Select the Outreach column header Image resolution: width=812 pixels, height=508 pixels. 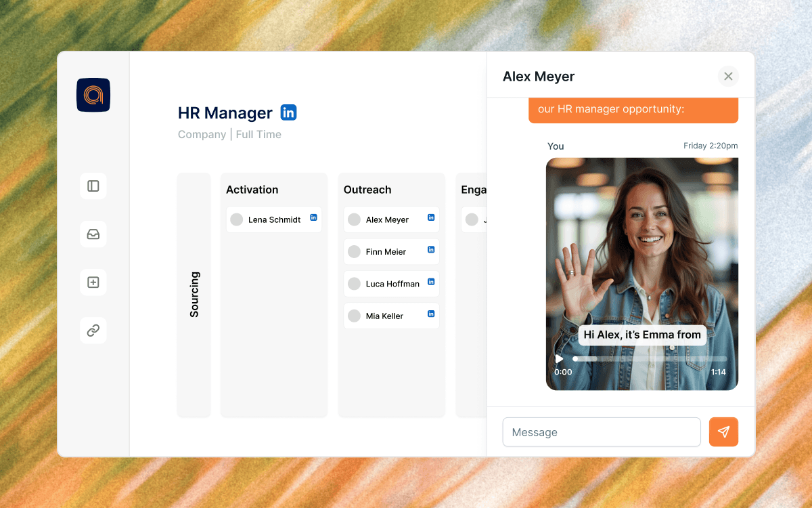click(367, 190)
